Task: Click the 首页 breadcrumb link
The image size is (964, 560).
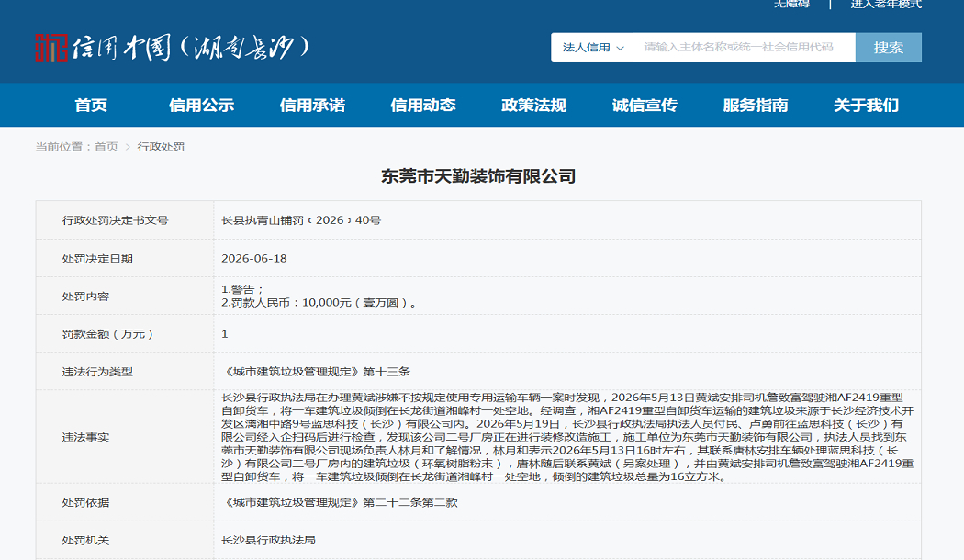Action: (x=106, y=147)
